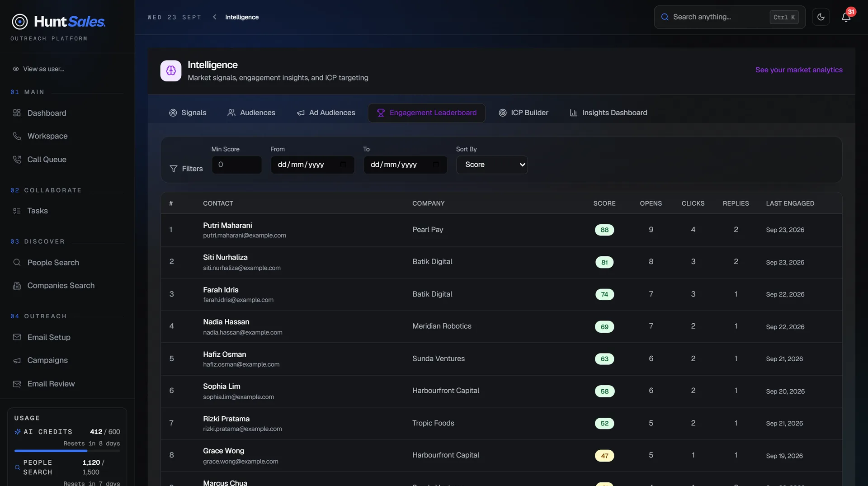Click the Ctrl K shortcut badge
This screenshot has width=868, height=486.
click(784, 17)
